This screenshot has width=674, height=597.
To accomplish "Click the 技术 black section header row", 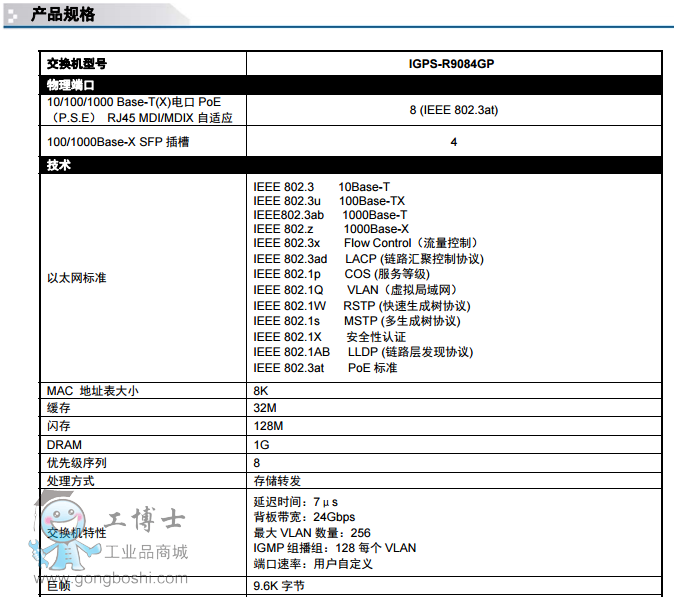I will (x=59, y=165).
